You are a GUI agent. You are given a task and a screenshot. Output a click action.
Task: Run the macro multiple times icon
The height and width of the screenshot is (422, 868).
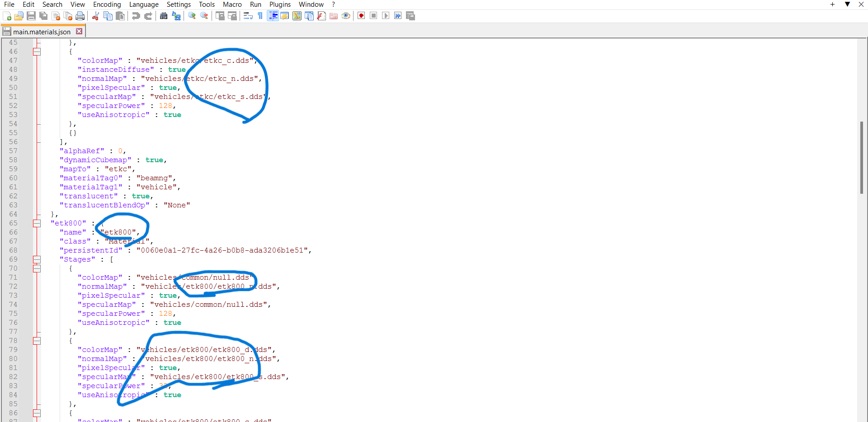398,16
